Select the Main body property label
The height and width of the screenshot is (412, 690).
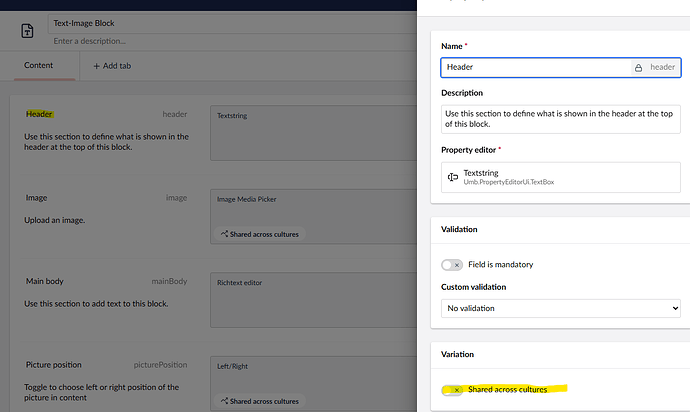click(x=44, y=281)
